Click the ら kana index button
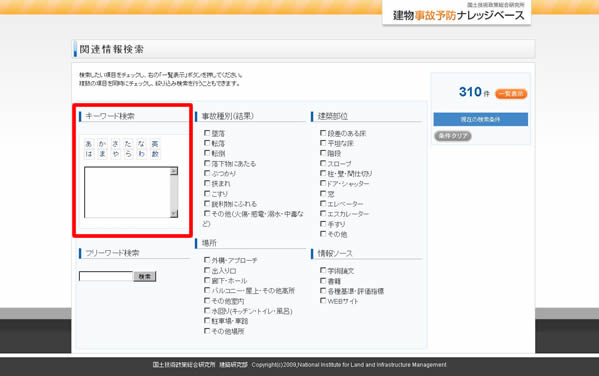Screen dimensions: 599x376 128,154
